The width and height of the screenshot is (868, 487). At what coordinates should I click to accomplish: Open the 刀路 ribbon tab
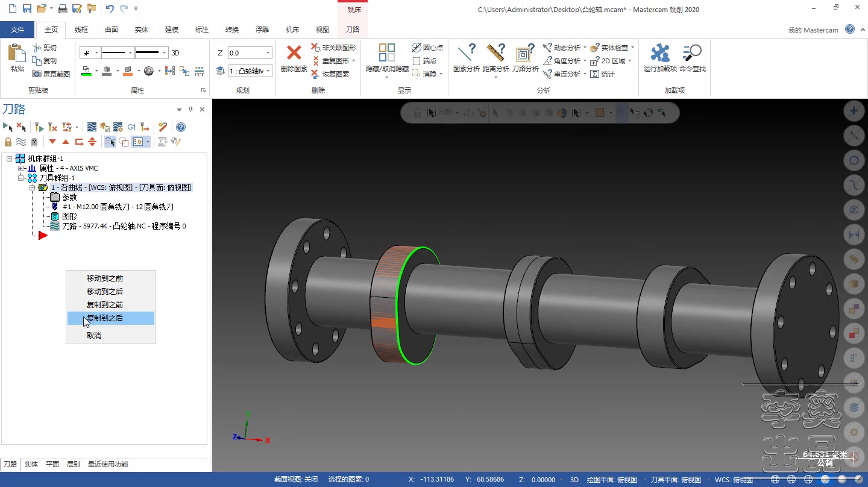[353, 30]
